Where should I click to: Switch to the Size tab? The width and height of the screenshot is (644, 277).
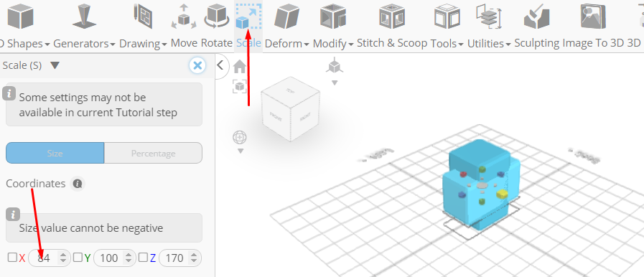pyautogui.click(x=55, y=153)
